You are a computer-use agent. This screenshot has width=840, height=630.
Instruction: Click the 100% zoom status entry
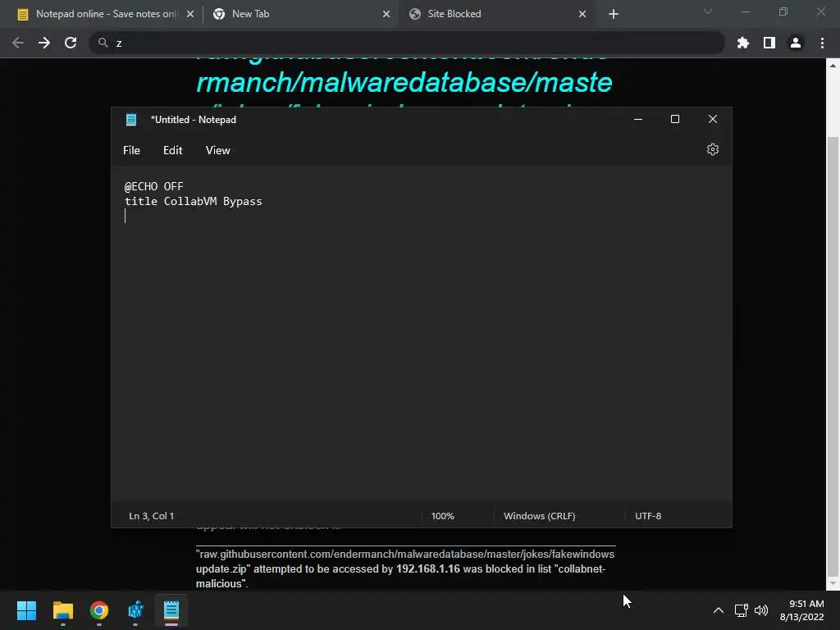[442, 516]
